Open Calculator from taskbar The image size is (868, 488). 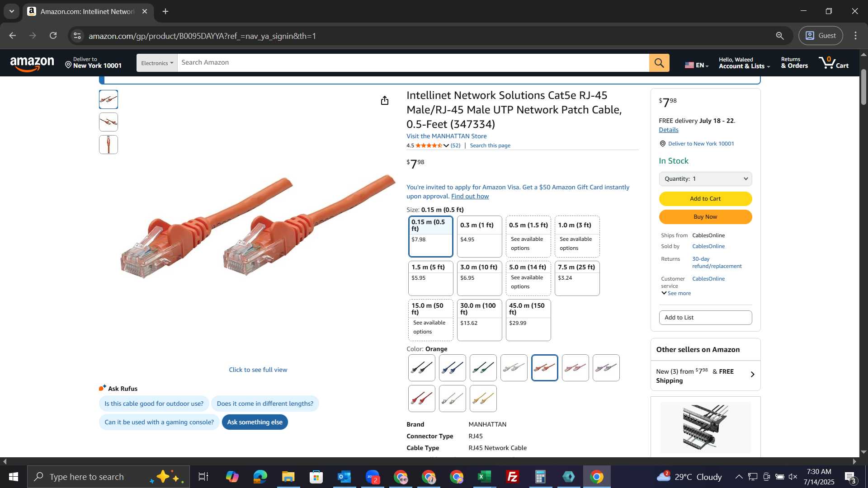click(x=540, y=477)
